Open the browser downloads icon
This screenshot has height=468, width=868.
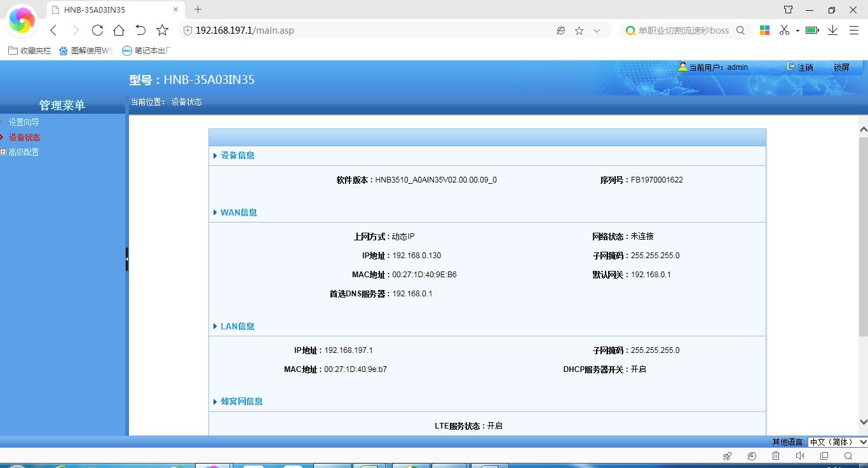[x=832, y=31]
